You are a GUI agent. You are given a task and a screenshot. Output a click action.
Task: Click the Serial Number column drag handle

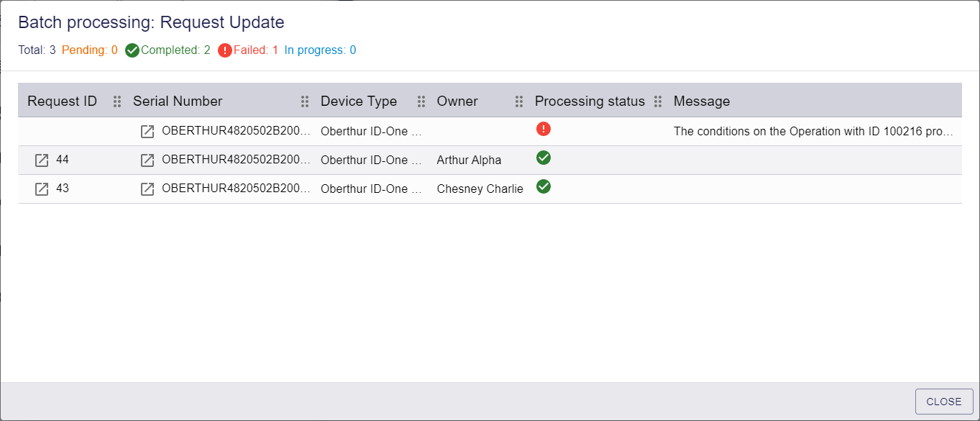[x=305, y=101]
